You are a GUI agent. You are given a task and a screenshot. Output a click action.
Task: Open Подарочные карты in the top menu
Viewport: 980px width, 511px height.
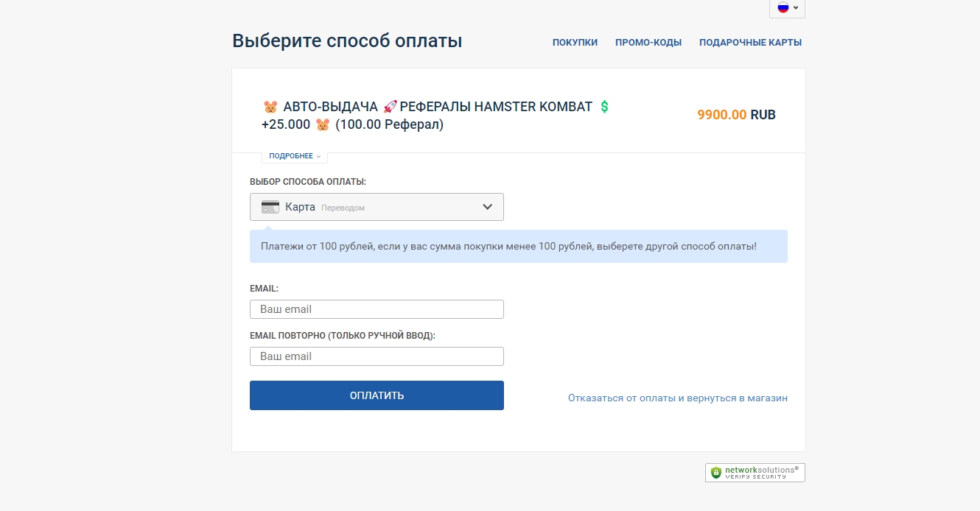[750, 43]
